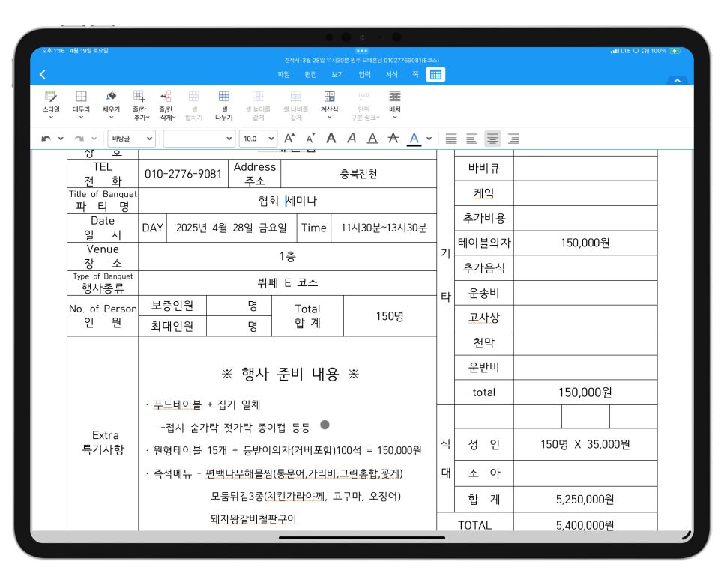Select 셀 나누기 (split cells) tool
This screenshot has height=588, width=724.
coord(224,105)
